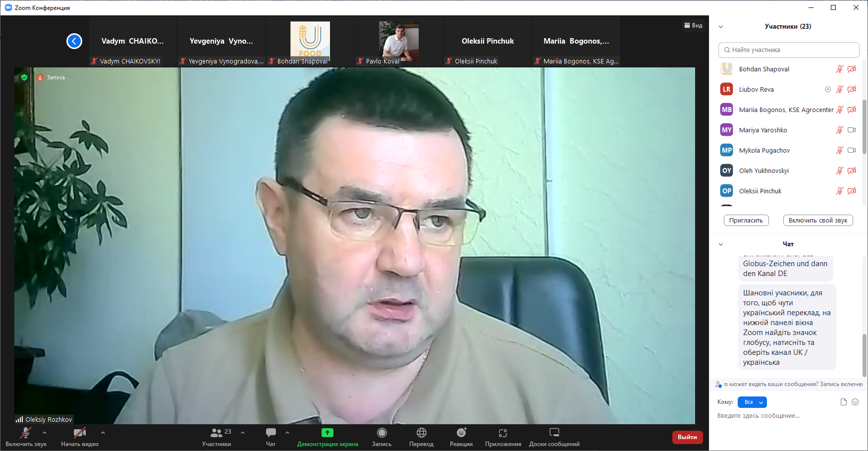Image resolution: width=868 pixels, height=451 pixels.
Task: Start camera with Начать видео
Action: coord(80,437)
